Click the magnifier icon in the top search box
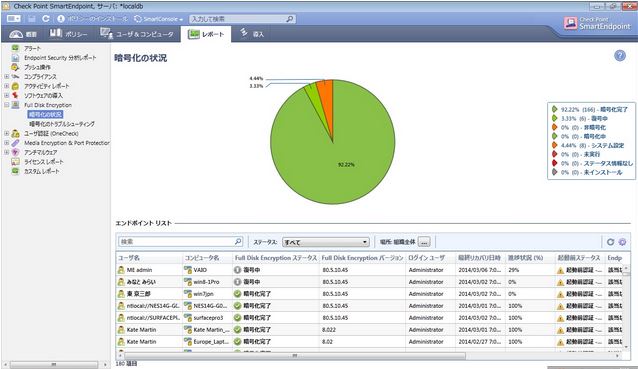This screenshot has width=638, height=369. click(x=290, y=19)
